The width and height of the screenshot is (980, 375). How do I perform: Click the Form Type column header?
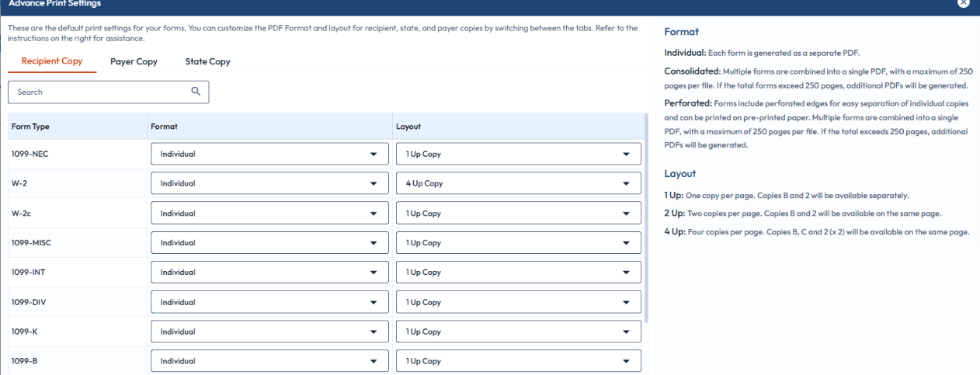pyautogui.click(x=31, y=126)
